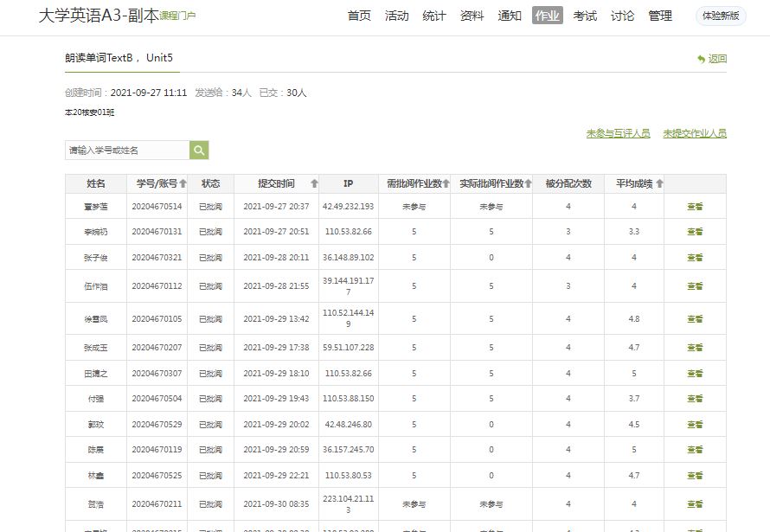Viewport: 770px width, 532px height.
Task: Click the class label 本20核安01班
Action: 89,112
